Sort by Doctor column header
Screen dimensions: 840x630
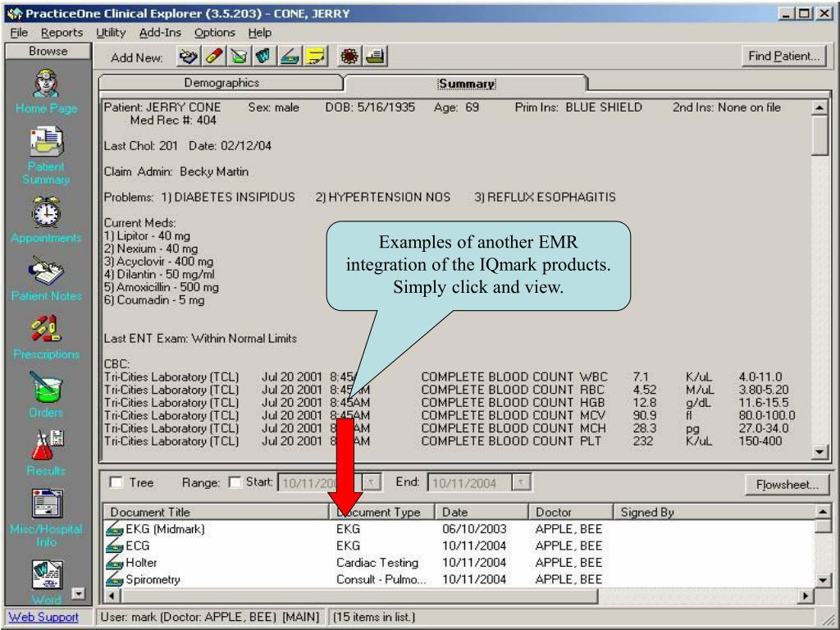[571, 512]
